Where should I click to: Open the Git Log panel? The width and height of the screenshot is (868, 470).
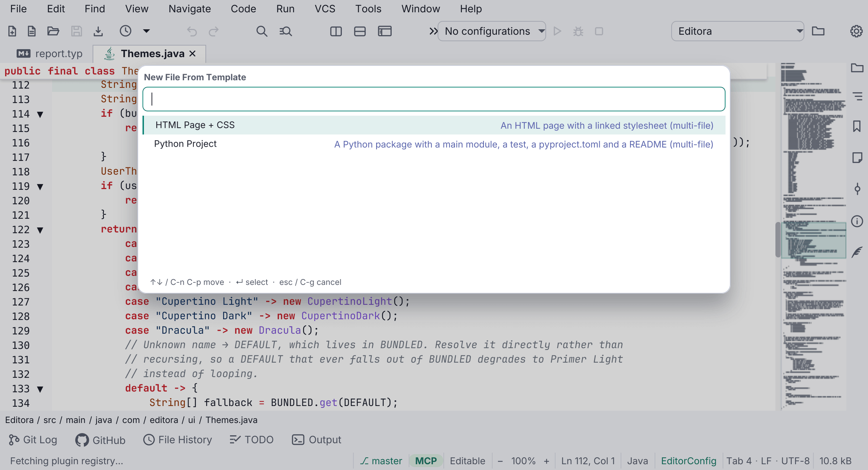tap(33, 440)
